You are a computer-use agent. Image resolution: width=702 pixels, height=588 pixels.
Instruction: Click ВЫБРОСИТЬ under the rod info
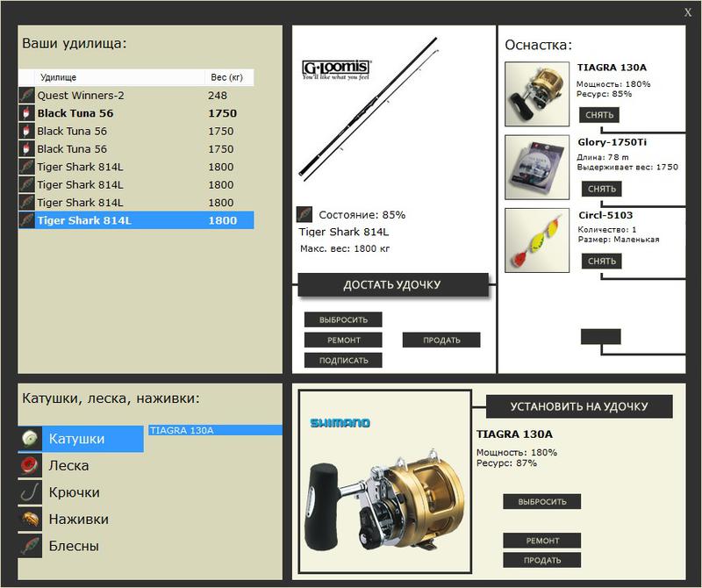pyautogui.click(x=343, y=319)
